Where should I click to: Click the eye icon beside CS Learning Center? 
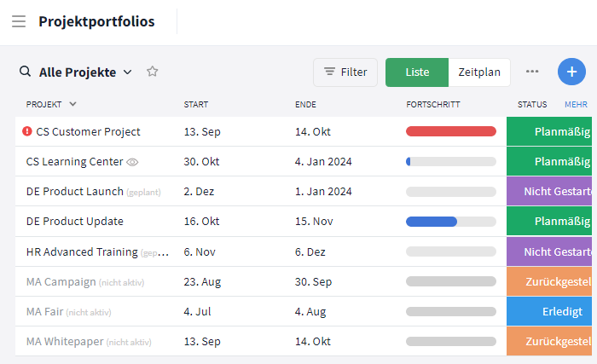click(132, 161)
